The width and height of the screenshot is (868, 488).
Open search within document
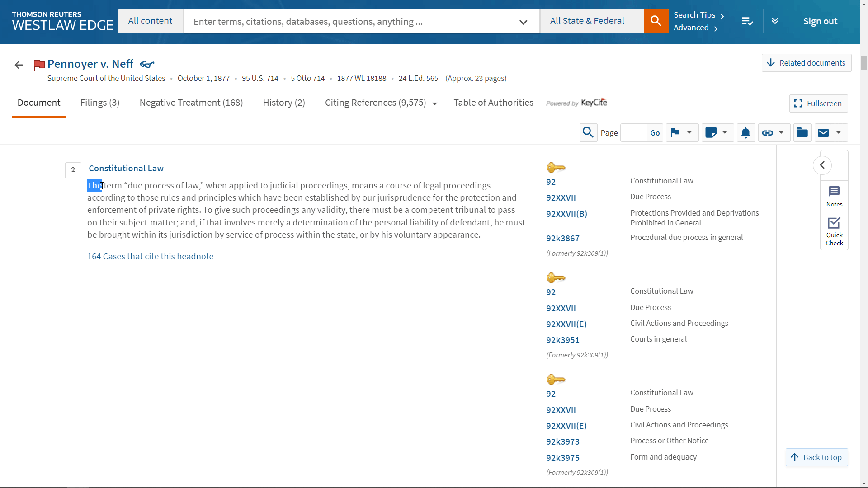[588, 132]
